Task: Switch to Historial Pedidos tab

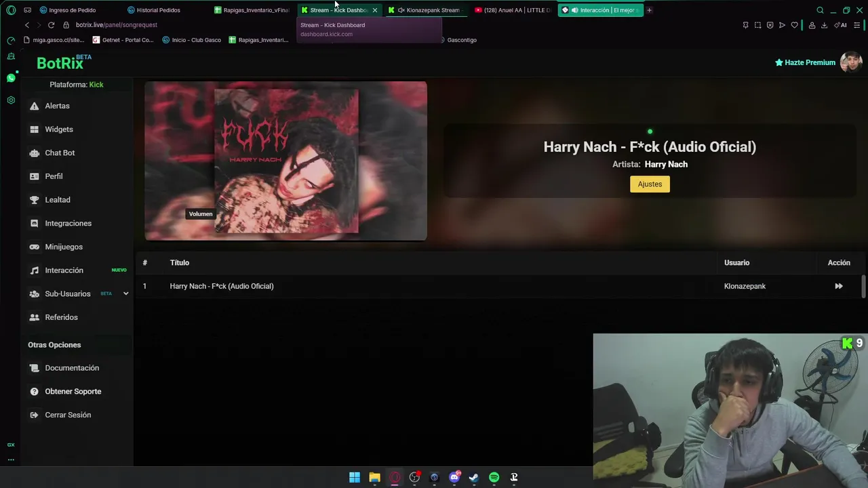Action: tap(158, 10)
